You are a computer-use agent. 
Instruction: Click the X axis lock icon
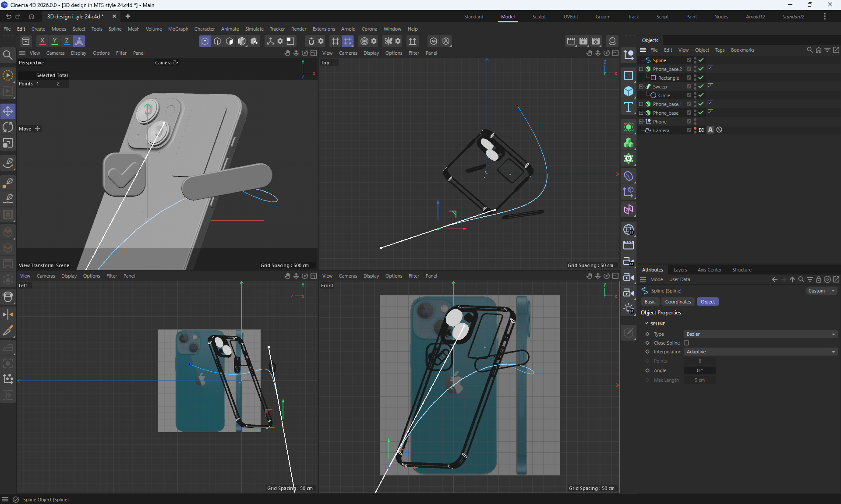[42, 41]
